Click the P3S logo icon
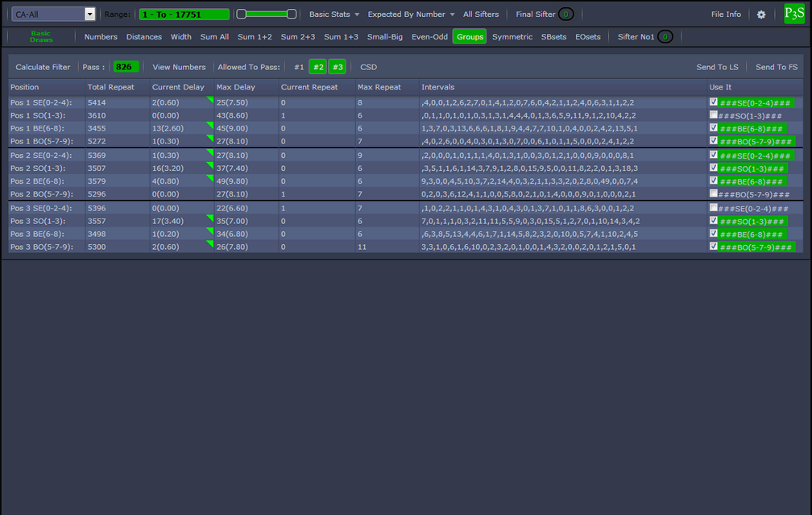The image size is (812, 515). (x=794, y=14)
